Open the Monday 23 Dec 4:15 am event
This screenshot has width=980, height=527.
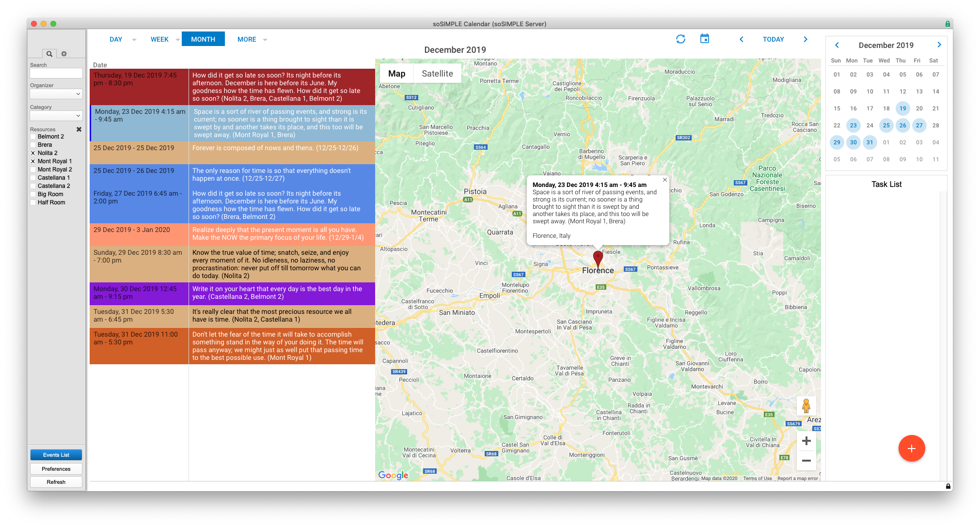point(232,123)
